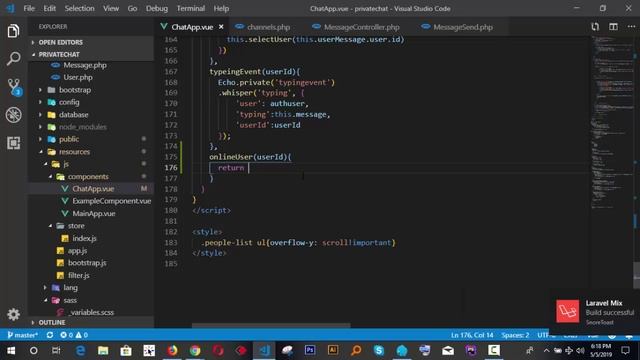Open the Debug menu
The height and width of the screenshot is (360, 640).
(157, 8)
